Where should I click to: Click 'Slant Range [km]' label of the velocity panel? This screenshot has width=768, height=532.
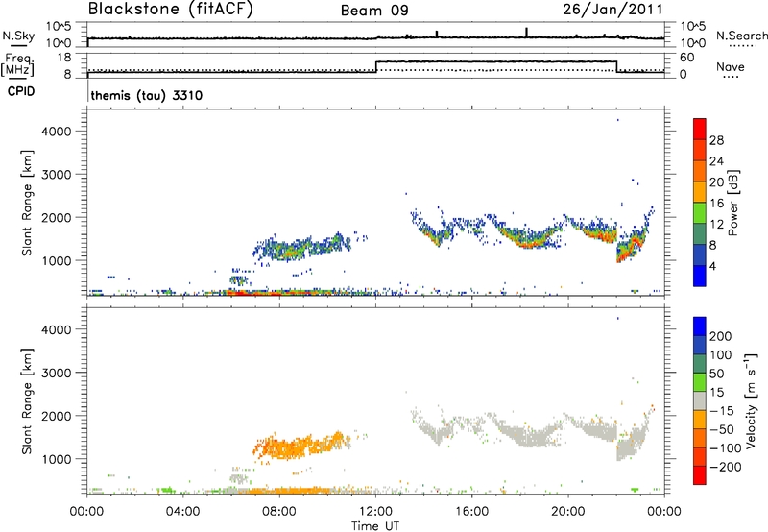pyautogui.click(x=27, y=401)
